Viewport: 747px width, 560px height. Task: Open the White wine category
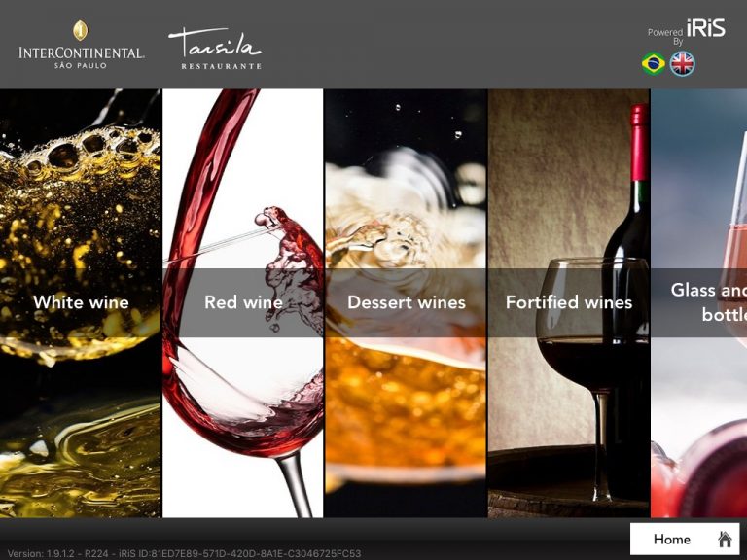[81, 302]
